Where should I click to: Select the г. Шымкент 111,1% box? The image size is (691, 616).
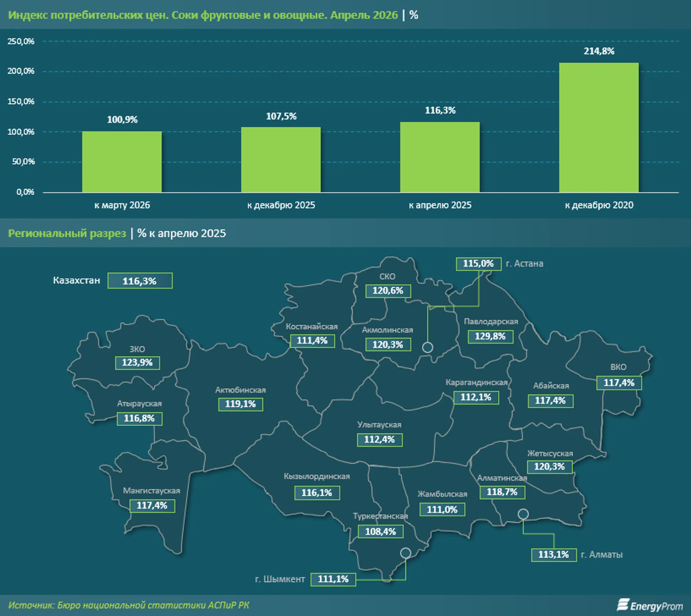(x=333, y=579)
